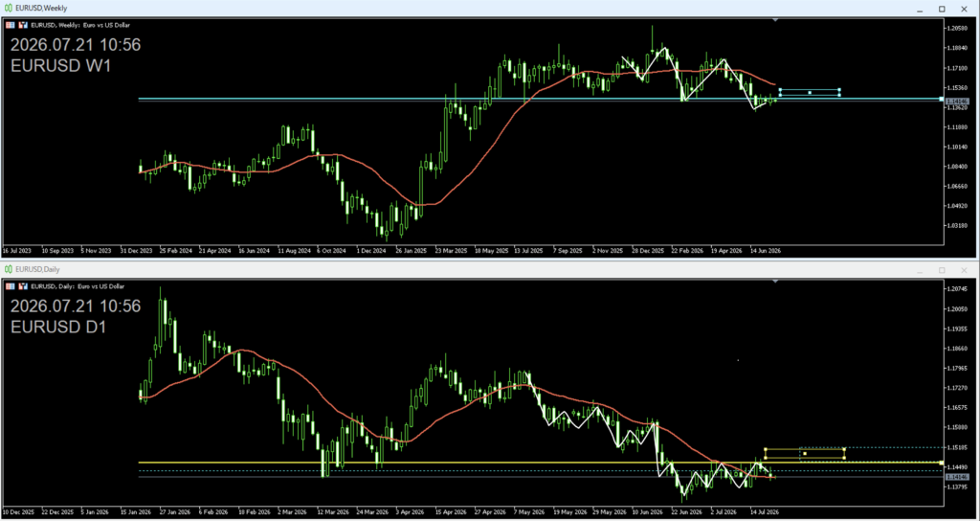Image resolution: width=980 pixels, height=521 pixels.
Task: Click 10 Dec 2025 date on Daily axis
Action: [17, 511]
